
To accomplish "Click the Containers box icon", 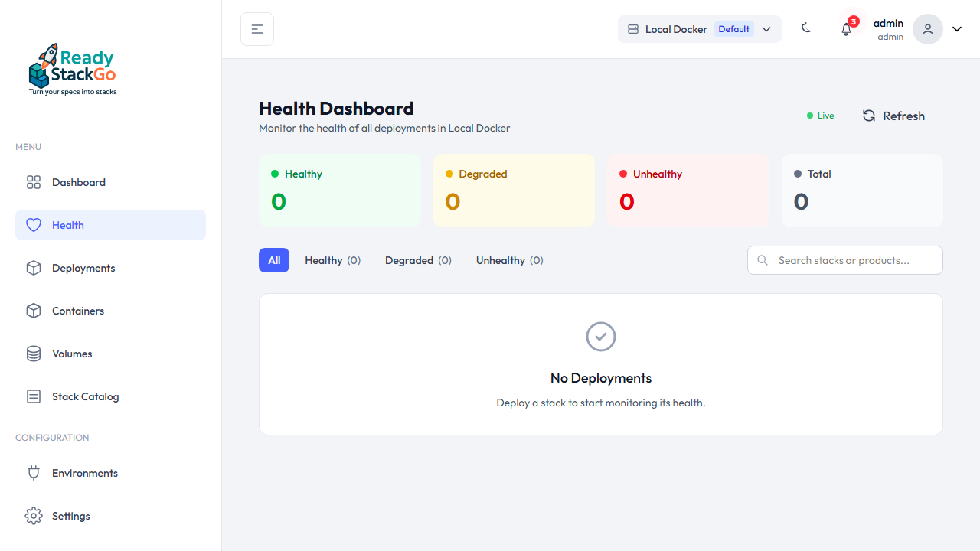I will (33, 311).
